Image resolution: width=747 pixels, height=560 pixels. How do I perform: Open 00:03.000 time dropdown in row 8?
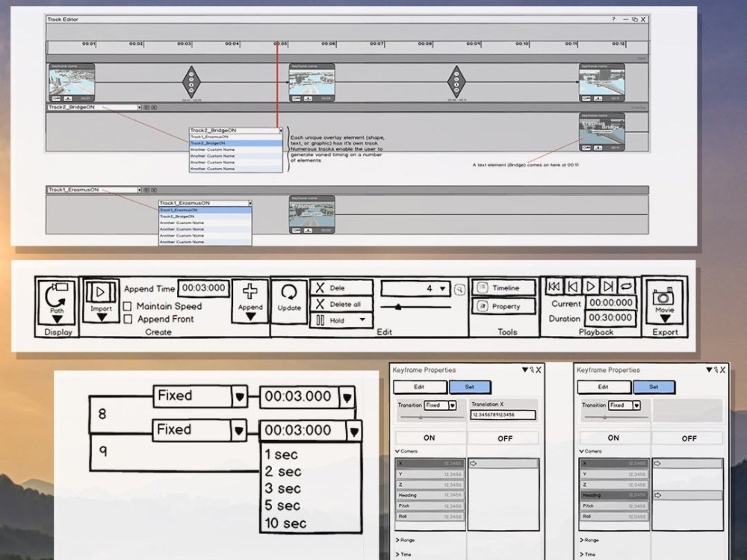347,397
